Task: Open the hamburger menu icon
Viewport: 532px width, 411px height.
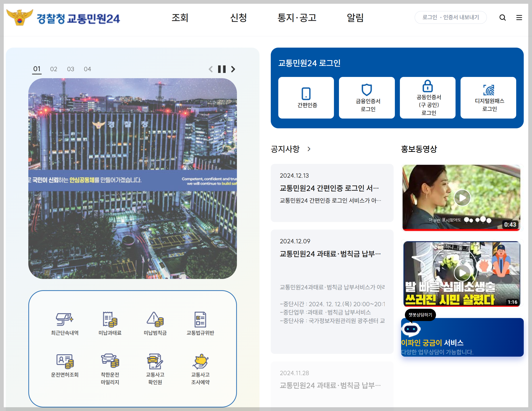Action: pyautogui.click(x=519, y=18)
